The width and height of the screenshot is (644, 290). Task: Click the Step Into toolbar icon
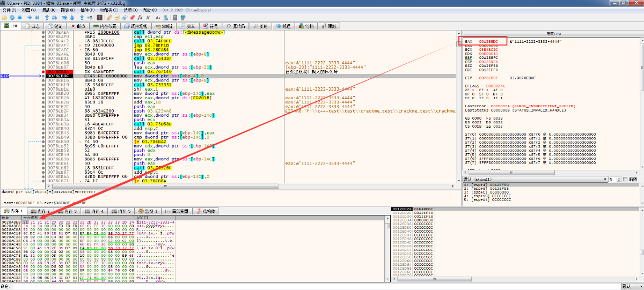47,18
